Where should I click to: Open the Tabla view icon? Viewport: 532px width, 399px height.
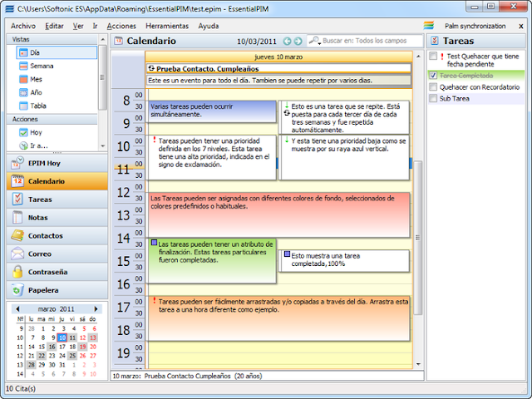tap(23, 106)
